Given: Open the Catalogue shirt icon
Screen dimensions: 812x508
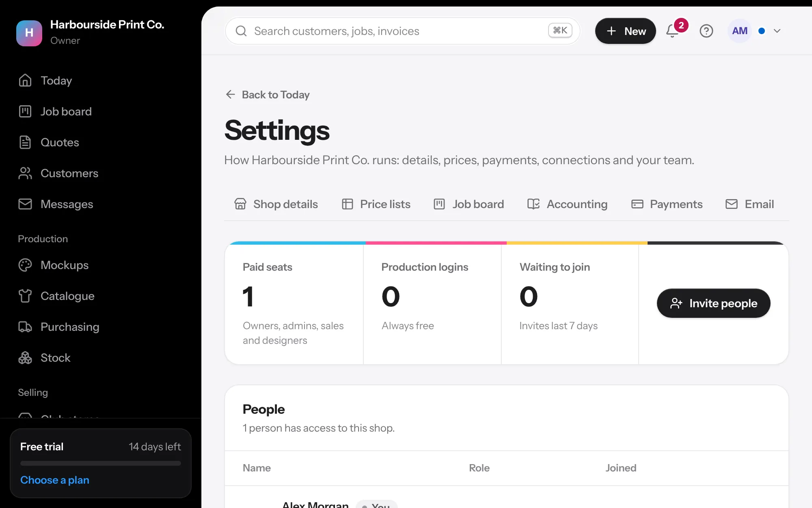Looking at the screenshot, I should pos(25,296).
